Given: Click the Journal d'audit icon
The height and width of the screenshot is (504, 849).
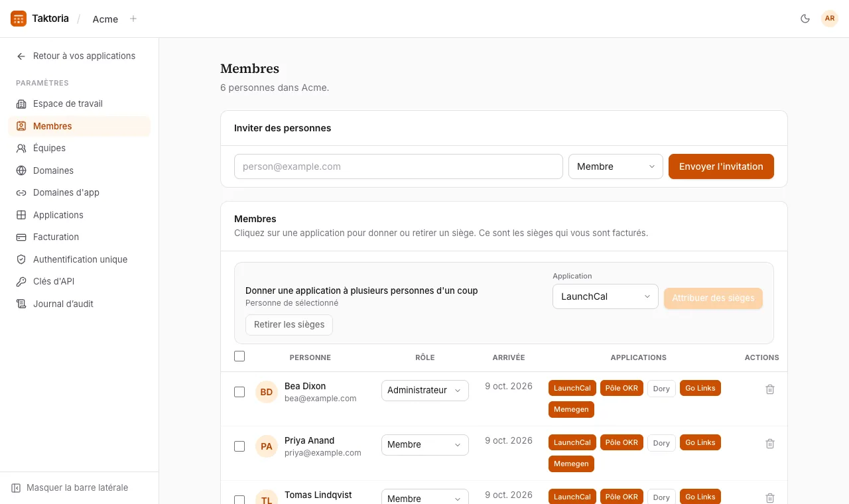Looking at the screenshot, I should coord(21,304).
